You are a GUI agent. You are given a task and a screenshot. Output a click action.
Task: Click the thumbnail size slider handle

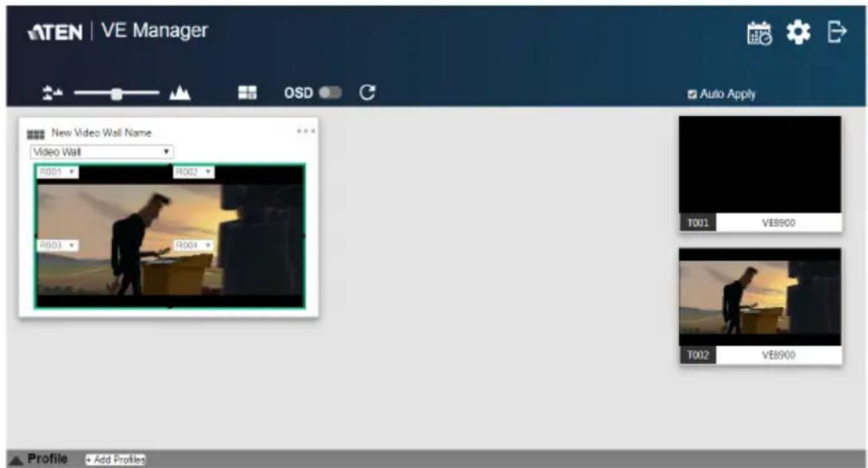click(116, 94)
